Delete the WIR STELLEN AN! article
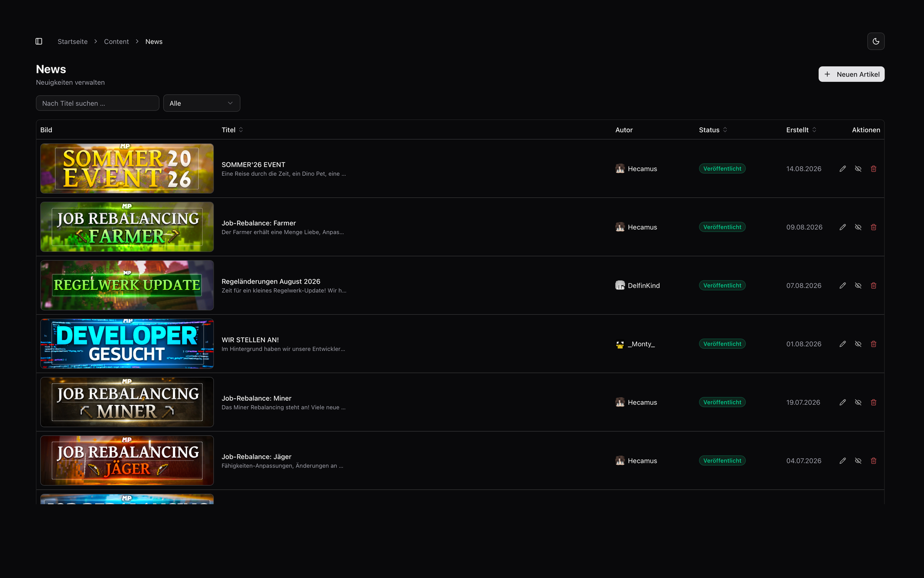This screenshot has height=578, width=924. tap(873, 344)
